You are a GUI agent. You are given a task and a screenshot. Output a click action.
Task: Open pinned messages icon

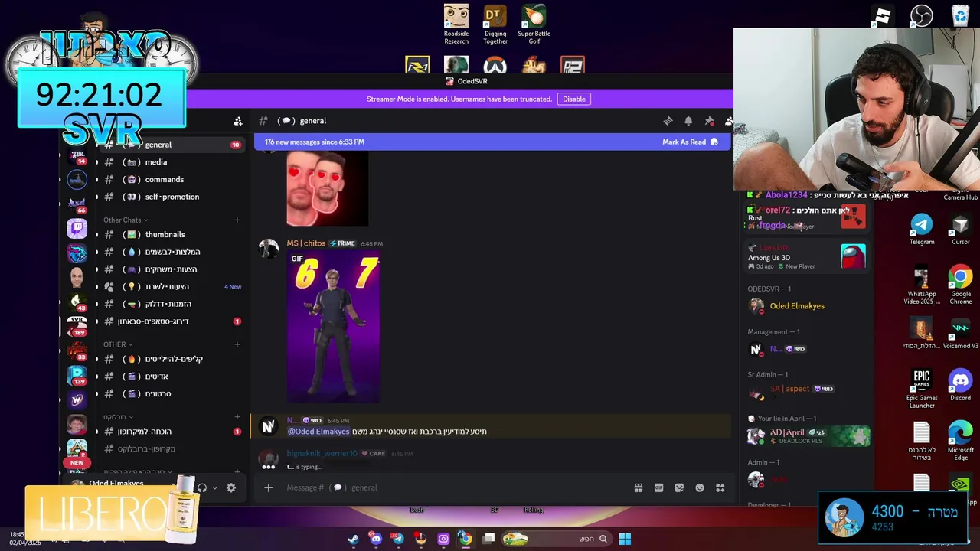709,121
